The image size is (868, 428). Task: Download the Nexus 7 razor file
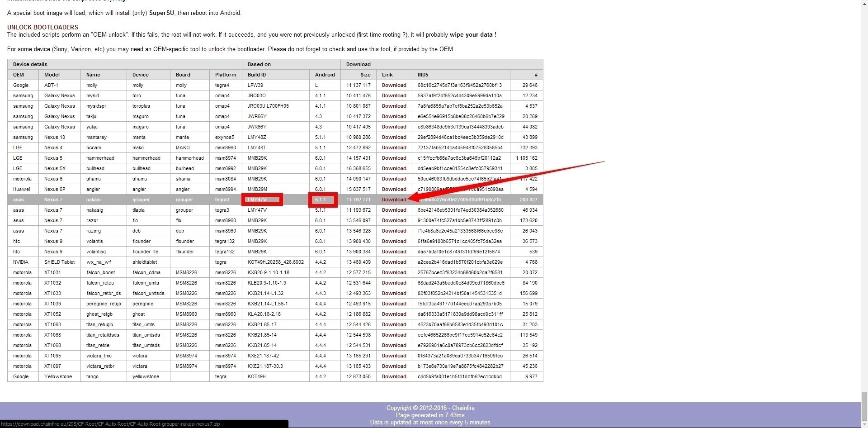point(394,220)
